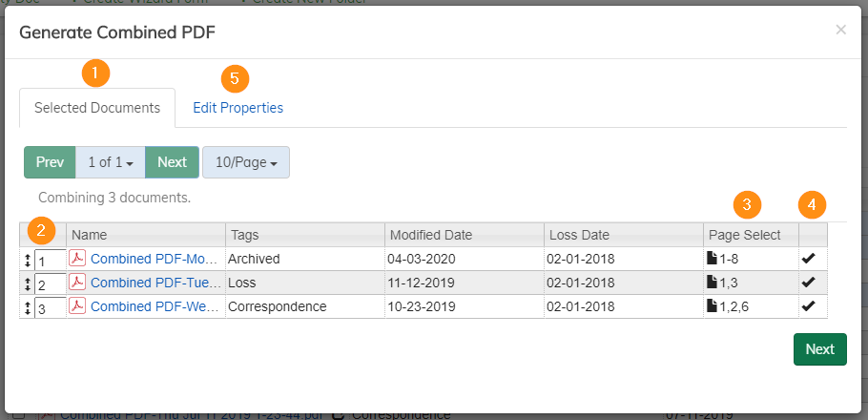Toggle the checkmark for the Correspondence document
The height and width of the screenshot is (420, 868).
click(808, 306)
